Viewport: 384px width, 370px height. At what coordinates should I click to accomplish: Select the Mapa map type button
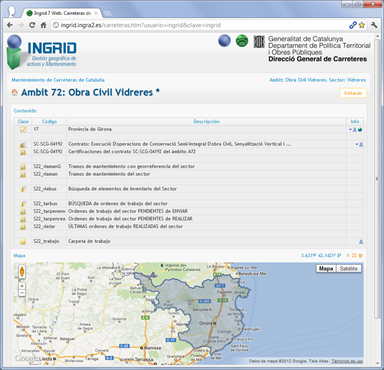click(326, 269)
